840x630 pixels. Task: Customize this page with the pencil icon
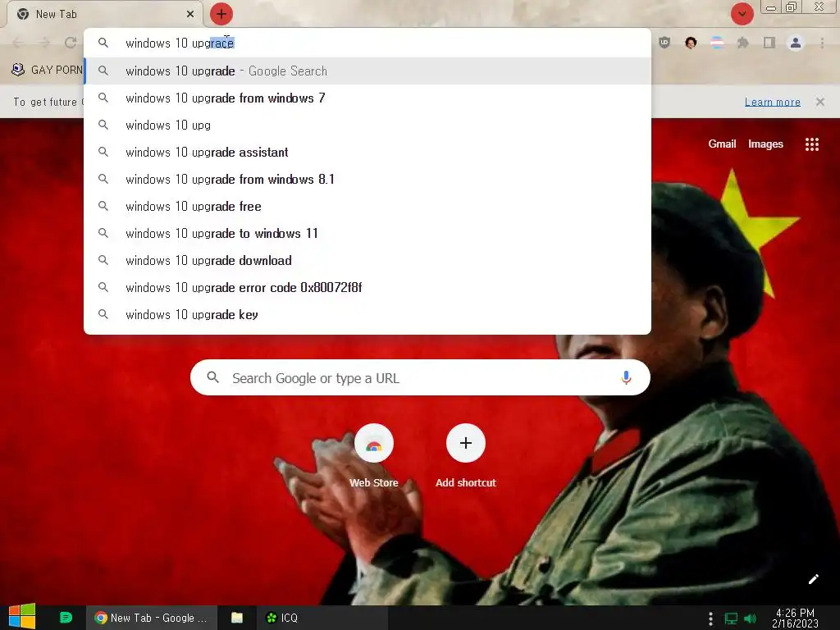point(813,579)
